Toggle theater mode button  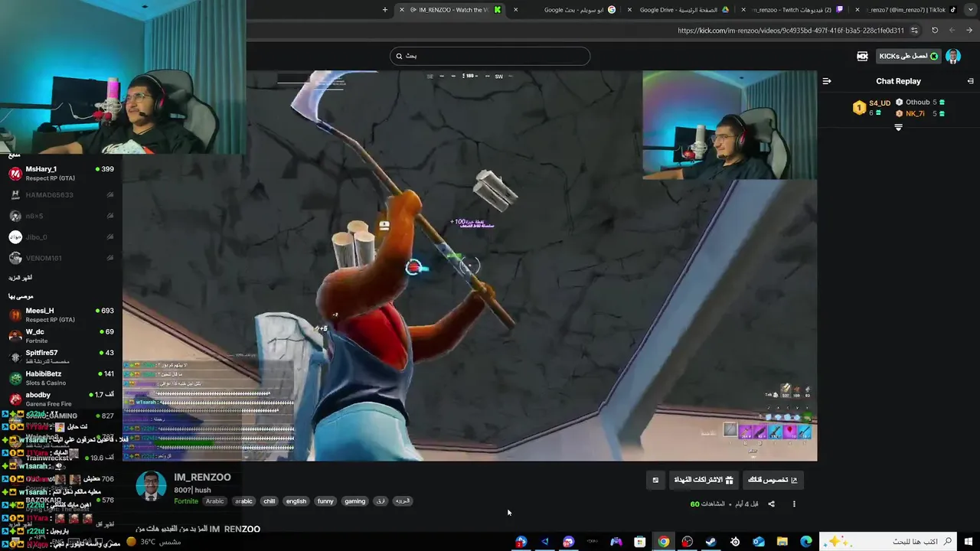click(x=655, y=480)
